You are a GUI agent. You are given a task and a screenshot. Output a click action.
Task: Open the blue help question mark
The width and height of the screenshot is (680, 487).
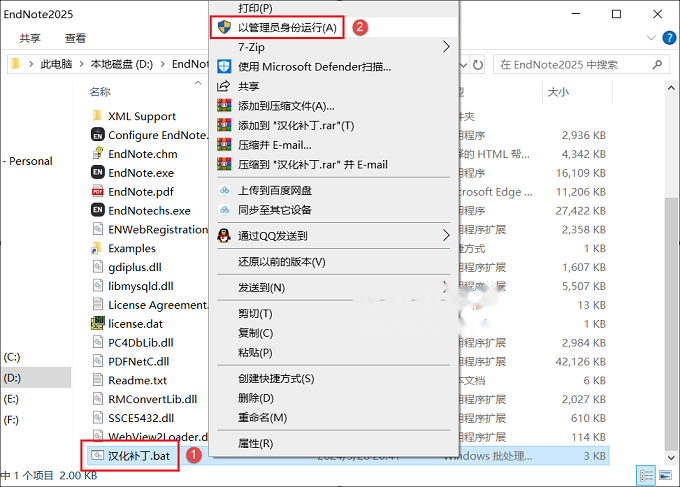tap(669, 38)
